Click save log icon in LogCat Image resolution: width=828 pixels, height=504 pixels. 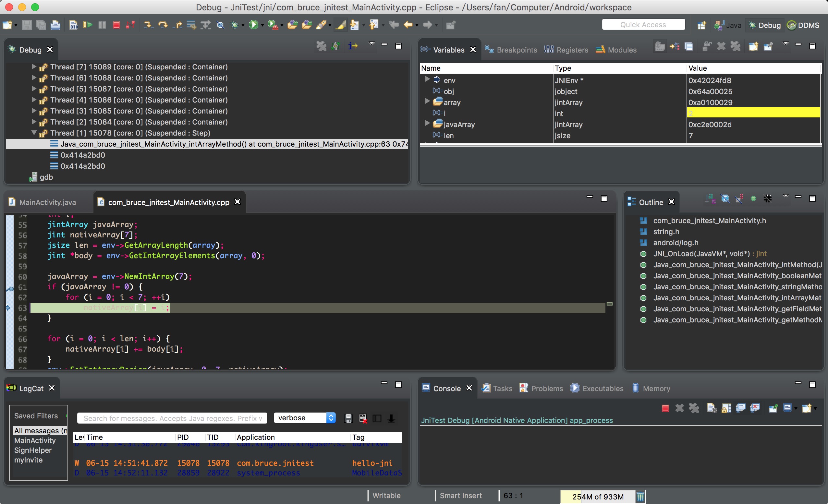[348, 418]
